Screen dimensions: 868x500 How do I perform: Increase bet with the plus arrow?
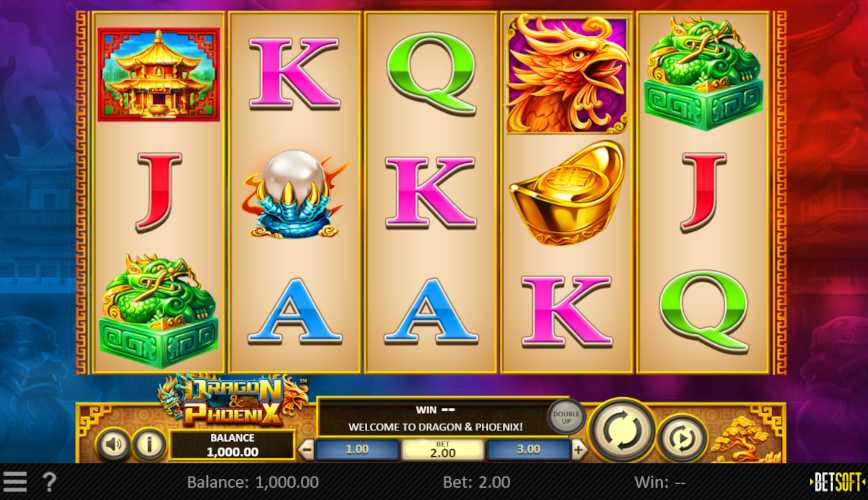click(578, 450)
